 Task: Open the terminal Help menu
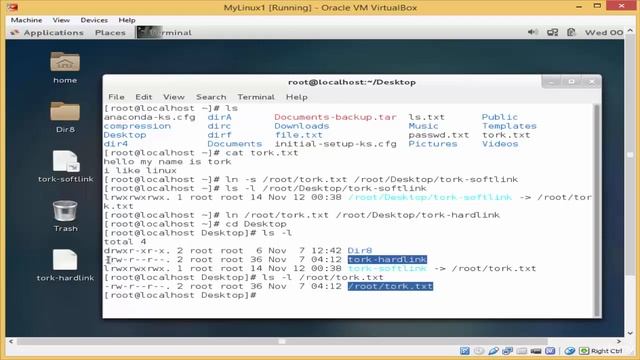[297, 97]
